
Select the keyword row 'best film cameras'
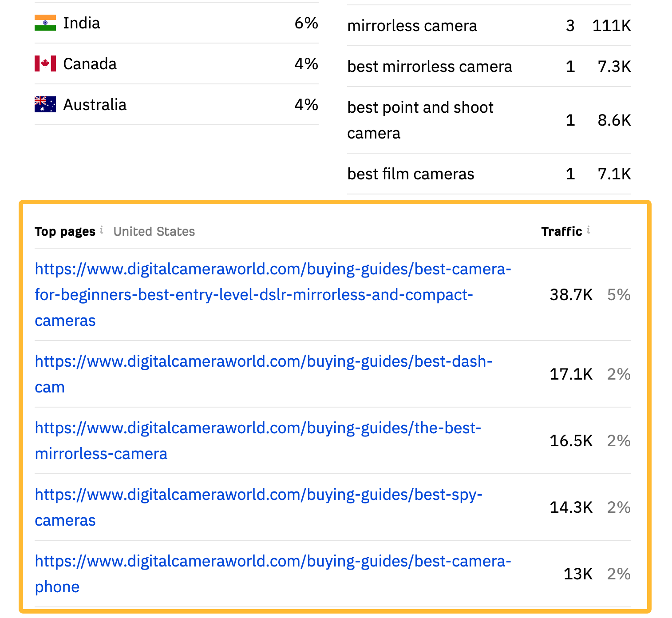click(x=411, y=174)
